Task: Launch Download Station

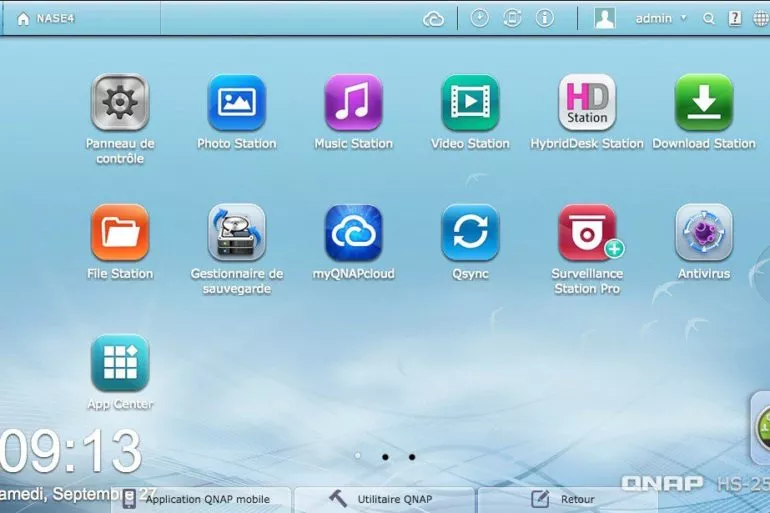Action: coord(704,103)
